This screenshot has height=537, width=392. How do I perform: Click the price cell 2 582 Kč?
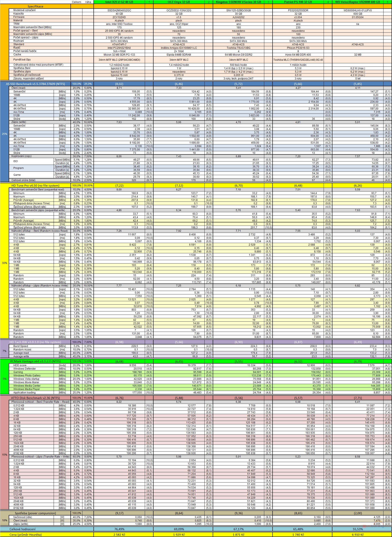click(x=119, y=535)
